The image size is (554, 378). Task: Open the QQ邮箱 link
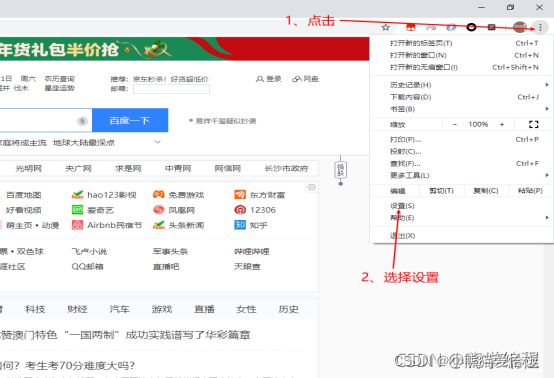click(87, 266)
